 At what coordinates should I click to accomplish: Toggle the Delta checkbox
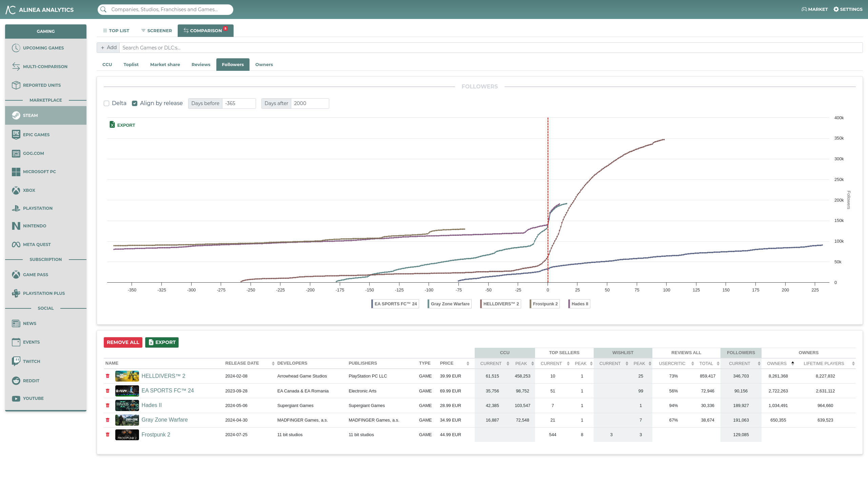pyautogui.click(x=106, y=103)
